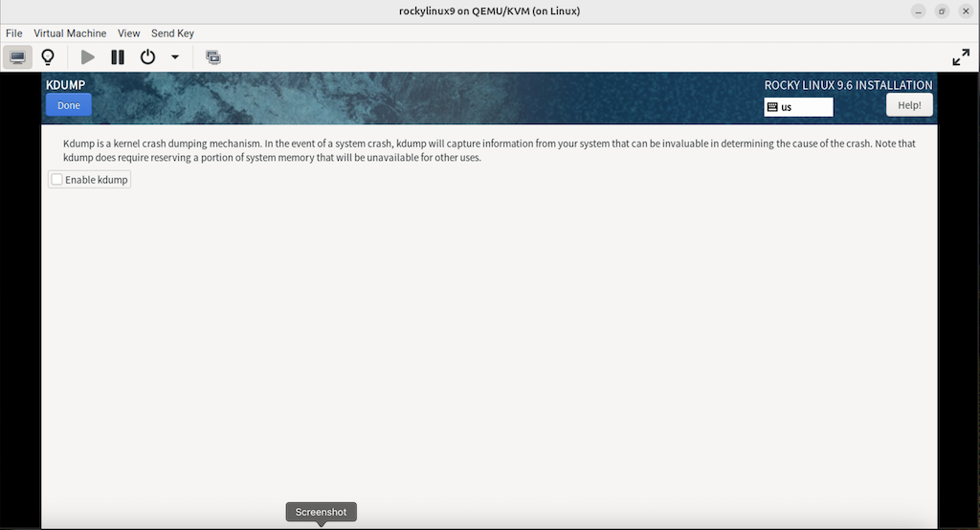Select the us keyboard layout indicator
Screen dimensions: 980x530
click(x=798, y=107)
